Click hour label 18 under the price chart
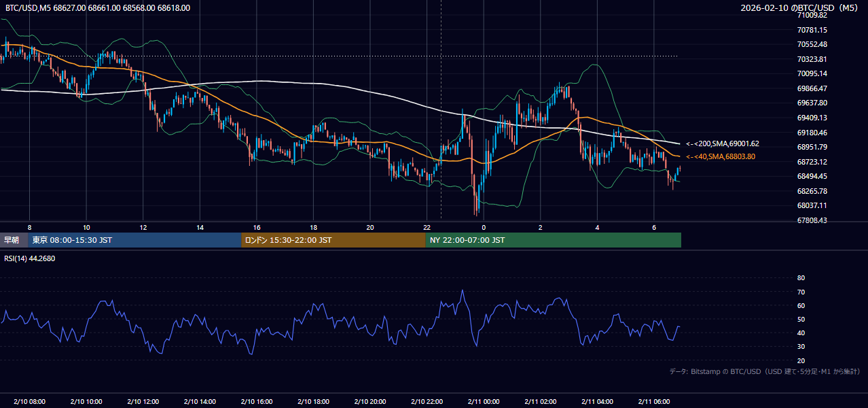The image size is (868, 408). [x=313, y=227]
